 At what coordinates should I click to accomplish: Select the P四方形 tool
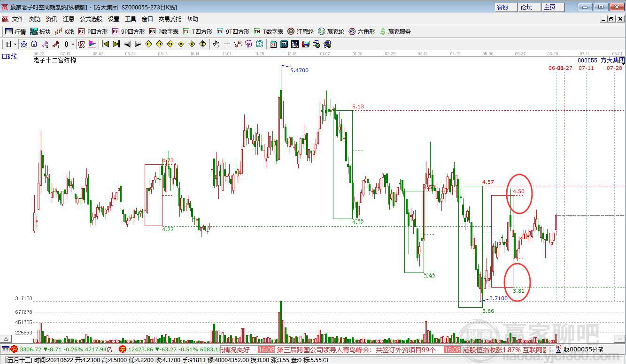click(x=93, y=31)
